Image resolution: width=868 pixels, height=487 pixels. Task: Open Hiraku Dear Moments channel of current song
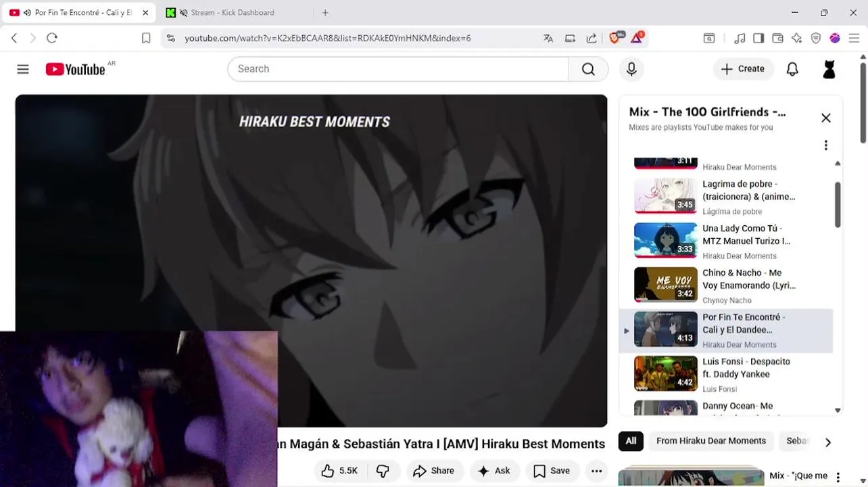point(740,344)
